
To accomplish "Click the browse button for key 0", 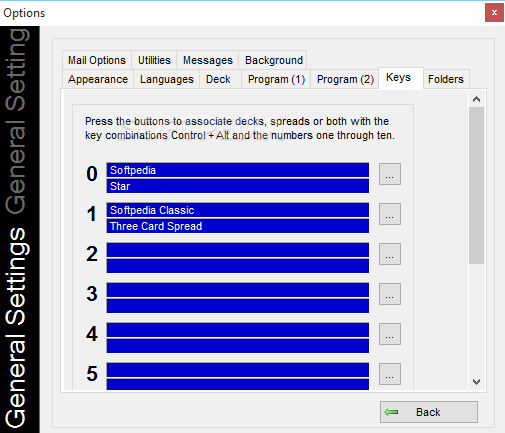I will pyautogui.click(x=390, y=174).
